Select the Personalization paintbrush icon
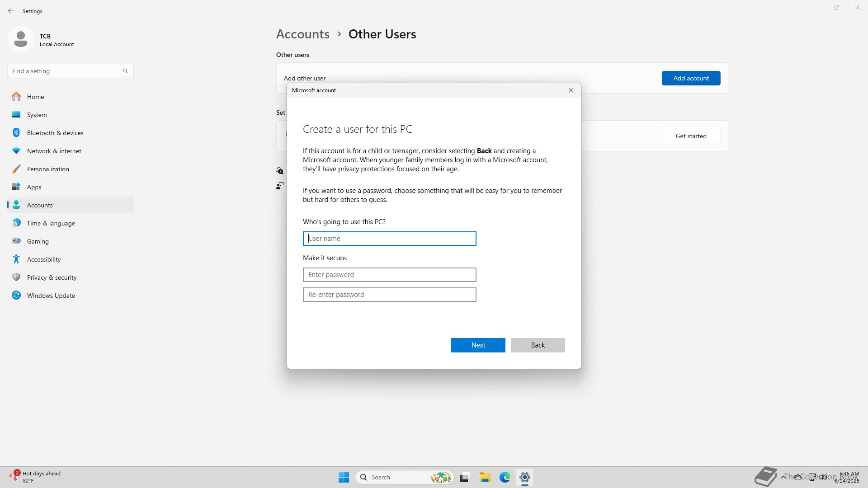This screenshot has width=868, height=488. coord(16,169)
